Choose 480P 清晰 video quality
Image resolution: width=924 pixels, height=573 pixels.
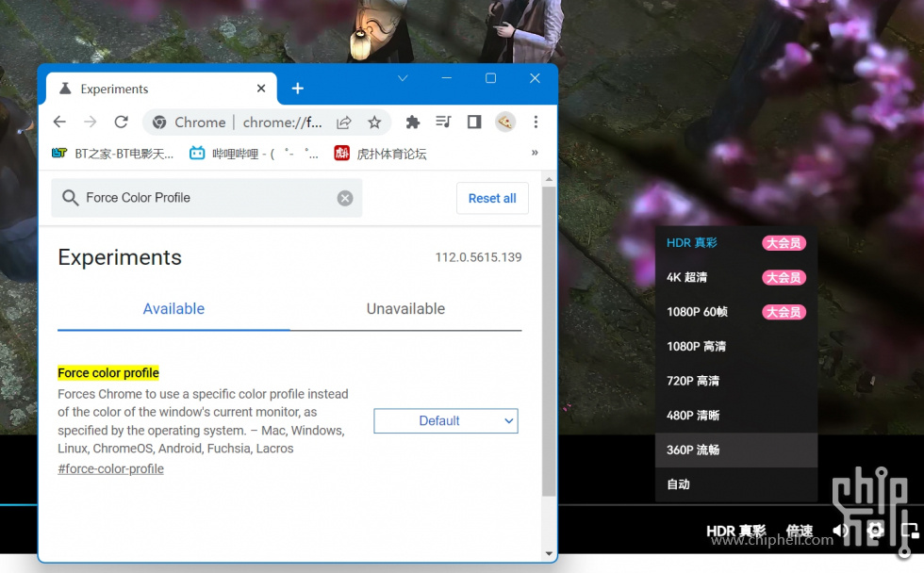point(736,416)
